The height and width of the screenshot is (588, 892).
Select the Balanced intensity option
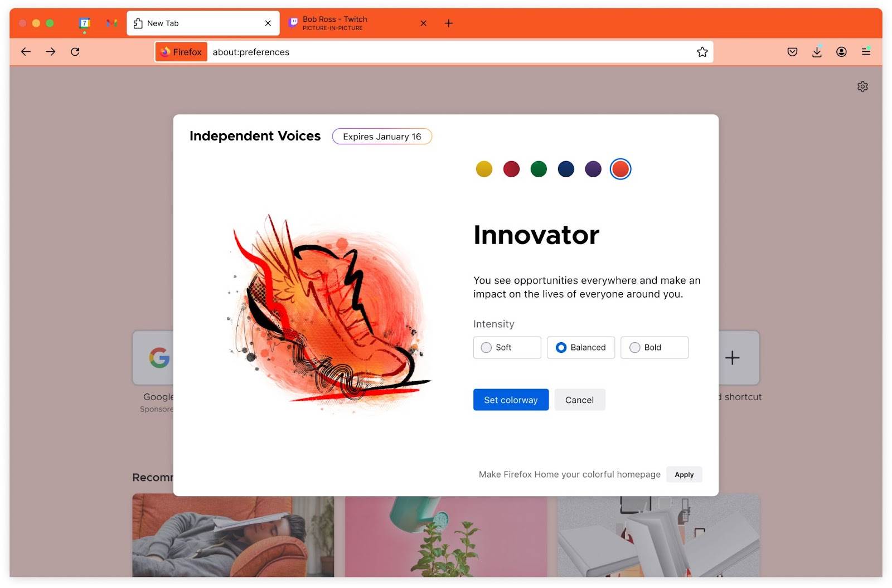tap(580, 347)
